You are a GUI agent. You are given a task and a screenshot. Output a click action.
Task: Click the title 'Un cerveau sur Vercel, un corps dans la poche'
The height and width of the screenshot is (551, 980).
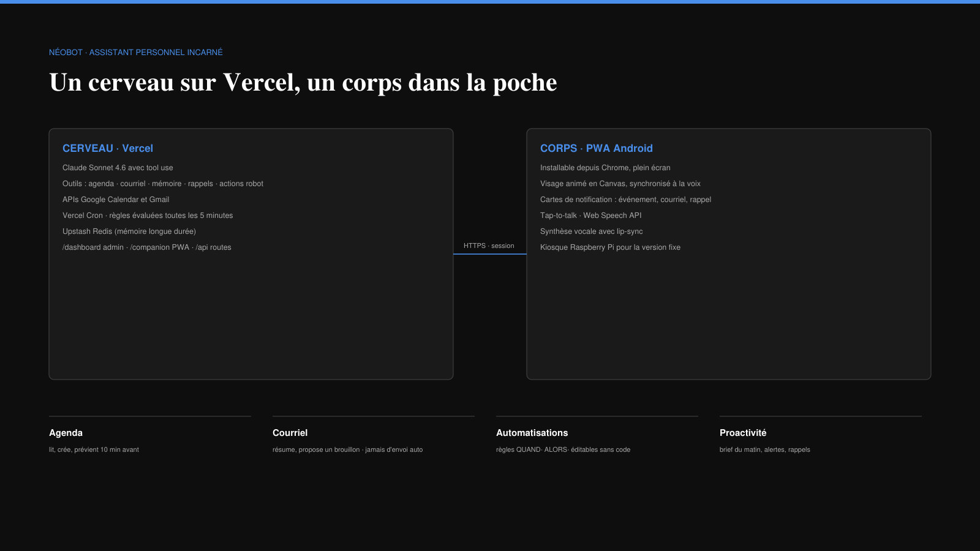pyautogui.click(x=303, y=83)
